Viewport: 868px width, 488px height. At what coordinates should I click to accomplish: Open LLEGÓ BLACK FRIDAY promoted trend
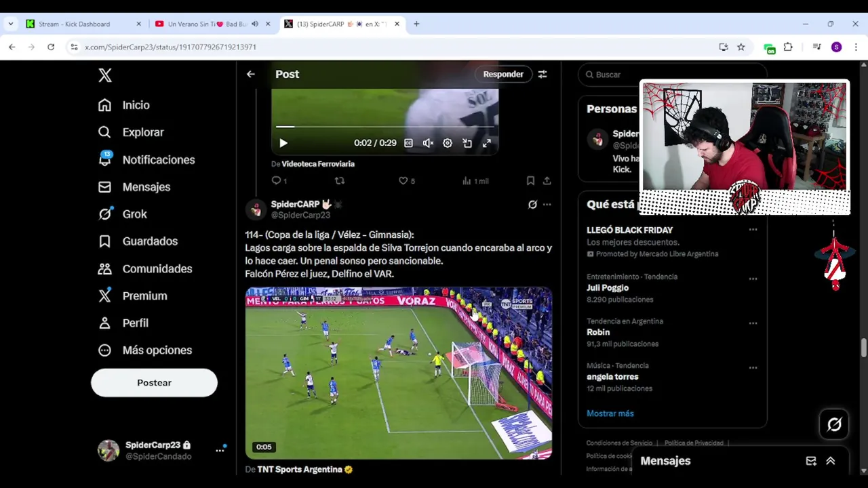click(630, 230)
